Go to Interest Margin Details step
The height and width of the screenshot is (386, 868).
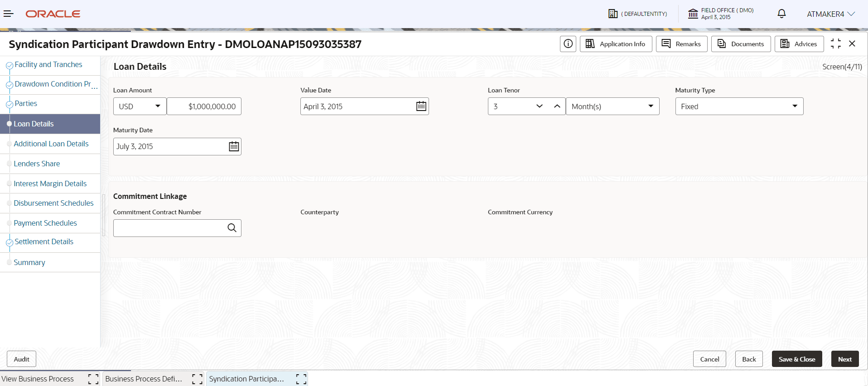[50, 183]
